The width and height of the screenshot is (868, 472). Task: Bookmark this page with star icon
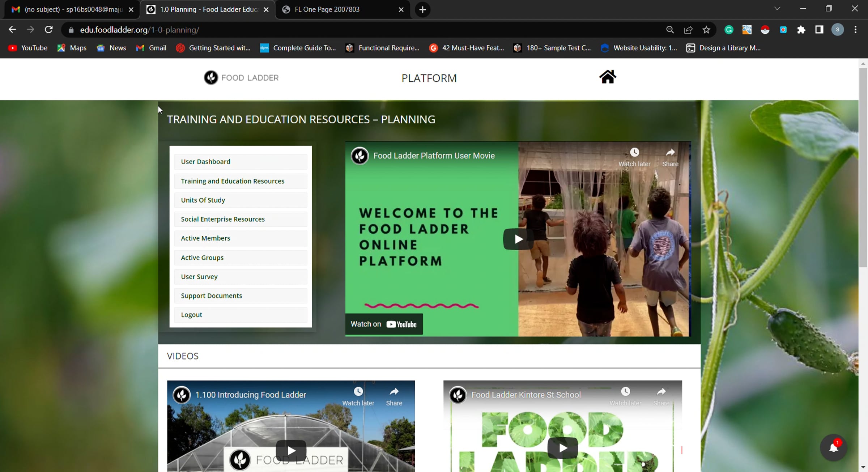(706, 30)
